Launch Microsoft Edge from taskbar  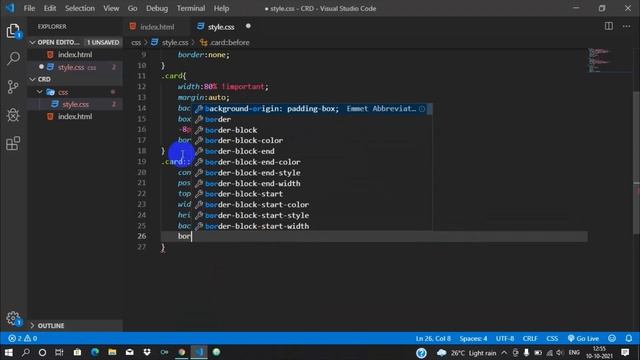(95, 352)
